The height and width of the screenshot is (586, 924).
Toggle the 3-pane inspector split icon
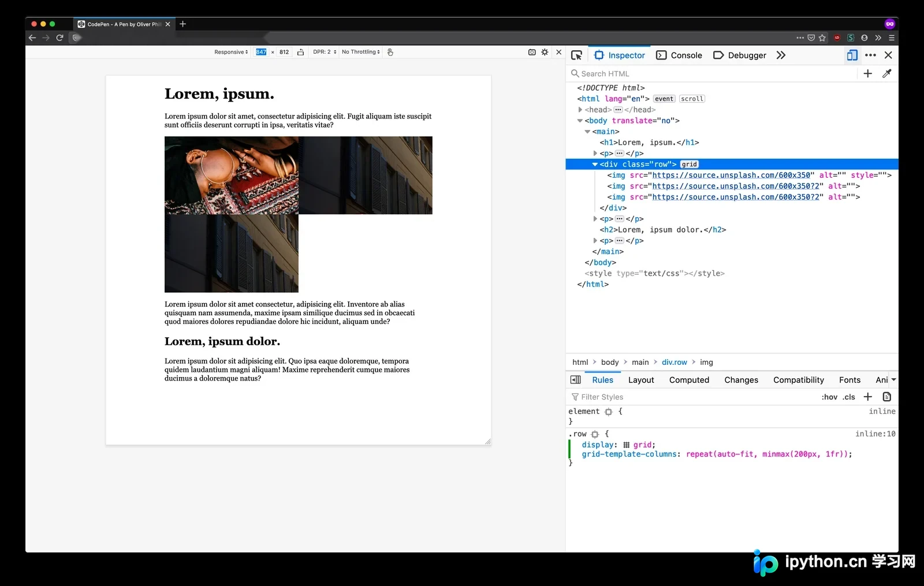(x=576, y=379)
